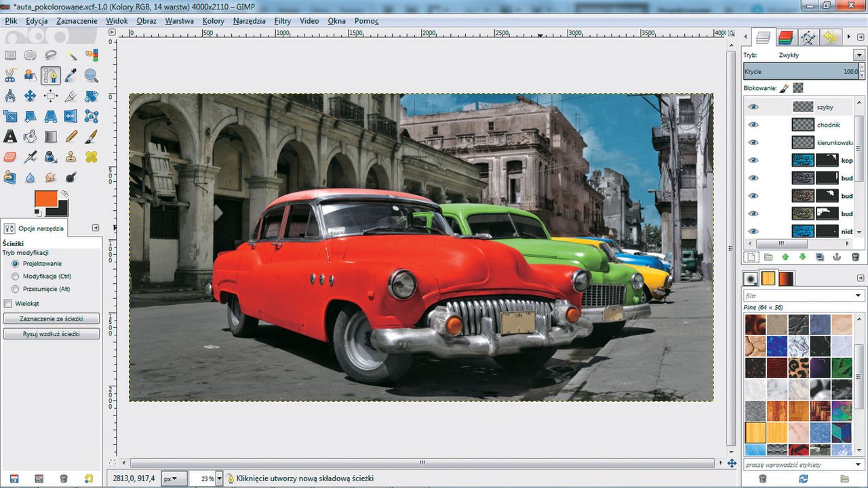The width and height of the screenshot is (868, 488).
Task: Save current tool options preset
Action: coord(14,479)
